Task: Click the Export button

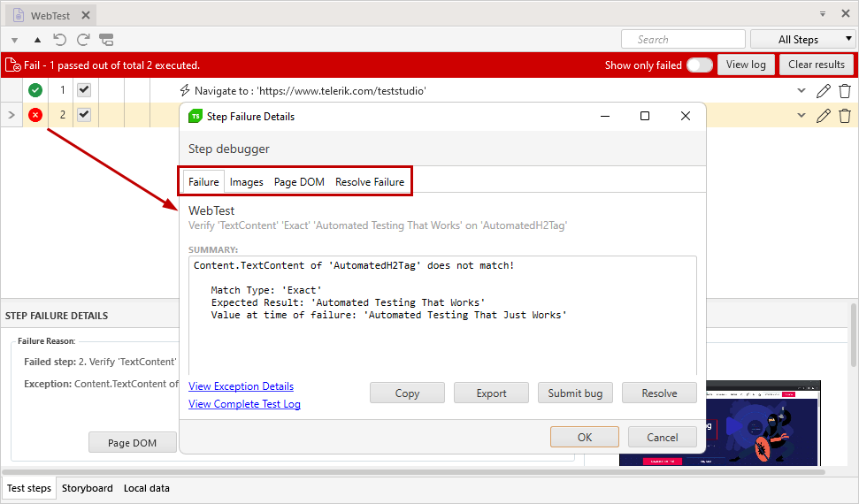Action: tap(491, 393)
